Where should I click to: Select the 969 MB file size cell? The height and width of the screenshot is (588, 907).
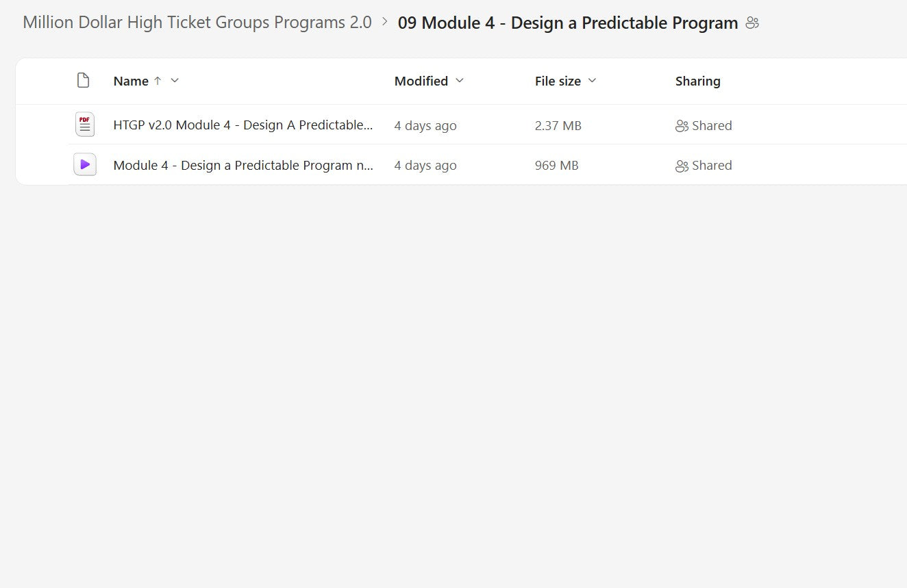pyautogui.click(x=556, y=165)
